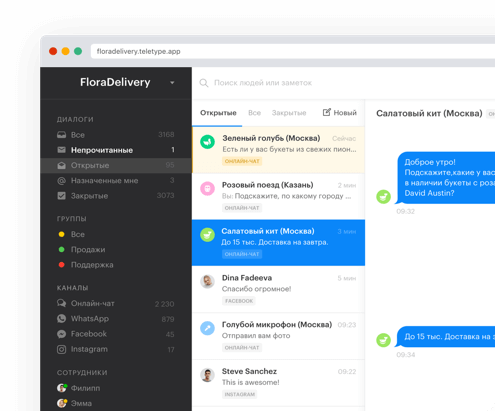This screenshot has height=411, width=495.
Task: Click the Онлайн-чат chat bubbles icon
Action: point(61,303)
